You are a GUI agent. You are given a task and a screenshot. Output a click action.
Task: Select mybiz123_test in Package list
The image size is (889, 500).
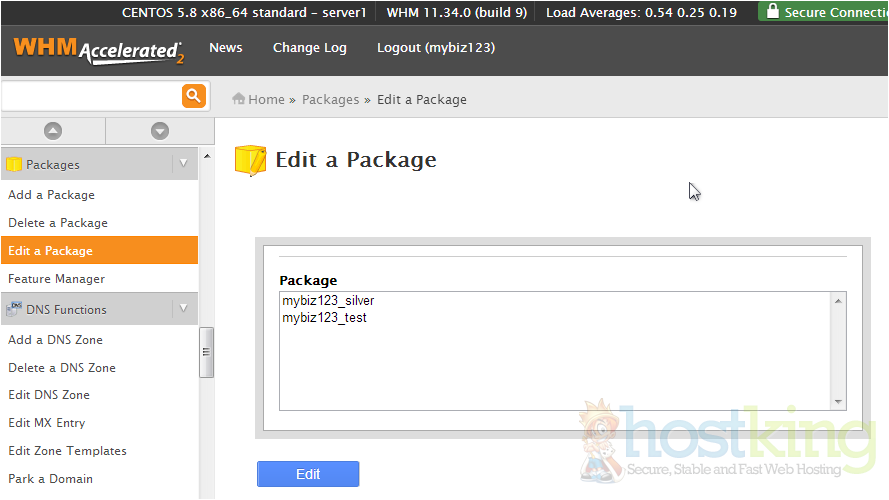point(324,318)
